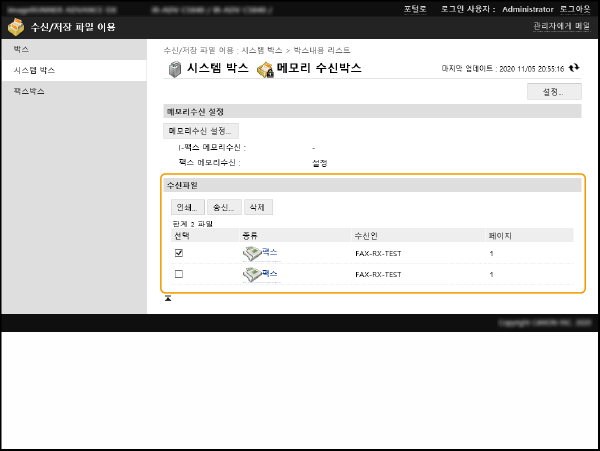600x451 pixels.
Task: Click the refresh icon beside the update time
Action: (x=575, y=69)
